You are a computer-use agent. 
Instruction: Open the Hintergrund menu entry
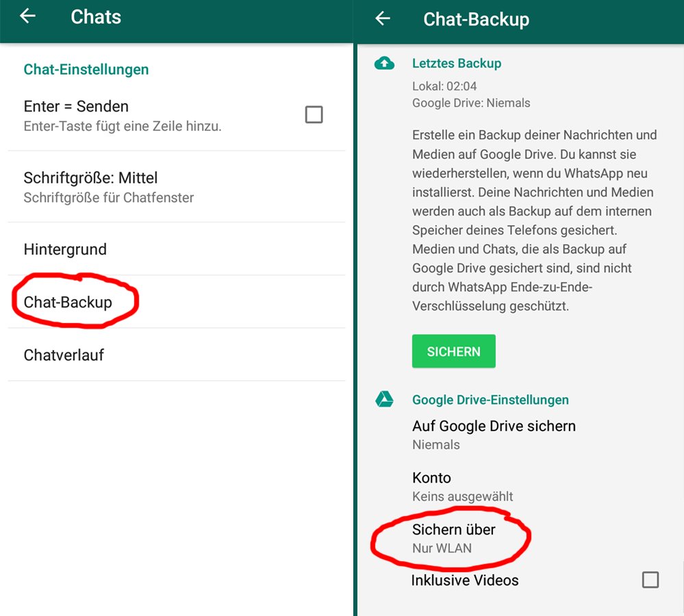click(x=177, y=249)
